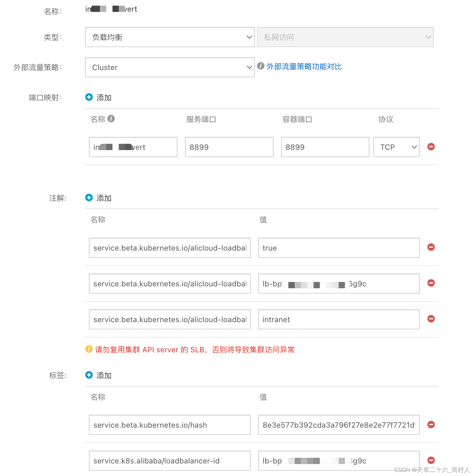This screenshot has height=476, width=475.
Task: Click info icon before 外部流量策略功能对比
Action: tap(260, 66)
